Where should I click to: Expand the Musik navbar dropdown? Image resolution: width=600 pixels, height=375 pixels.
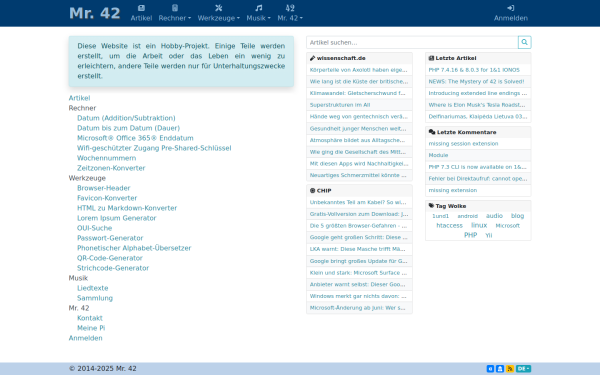258,13
